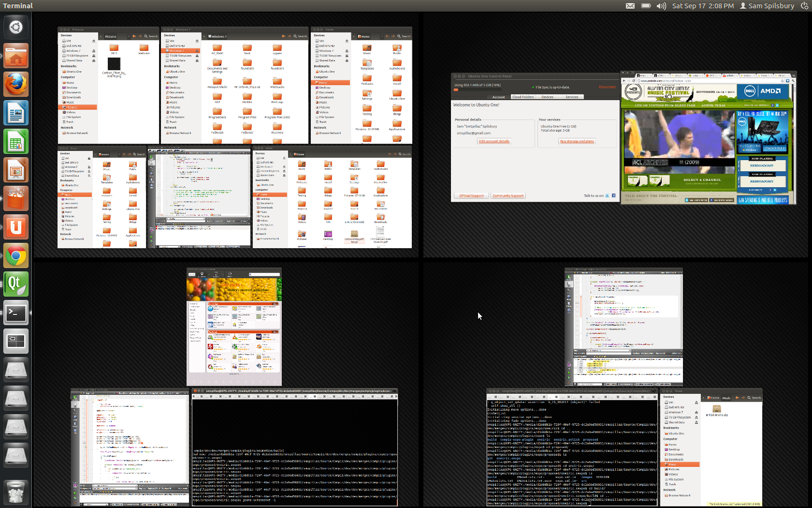Screen dimensions: 812x508
Task: Open the Webcam folder in Pictures window
Action: click(x=144, y=49)
